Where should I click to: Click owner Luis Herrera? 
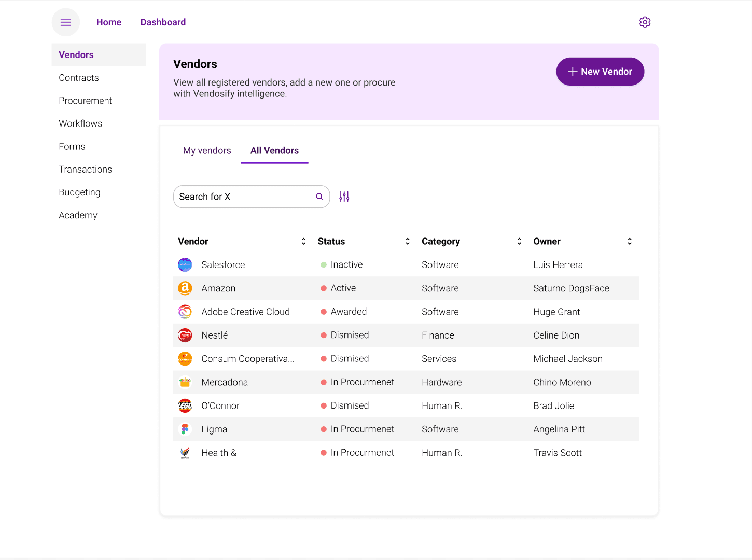point(558,265)
